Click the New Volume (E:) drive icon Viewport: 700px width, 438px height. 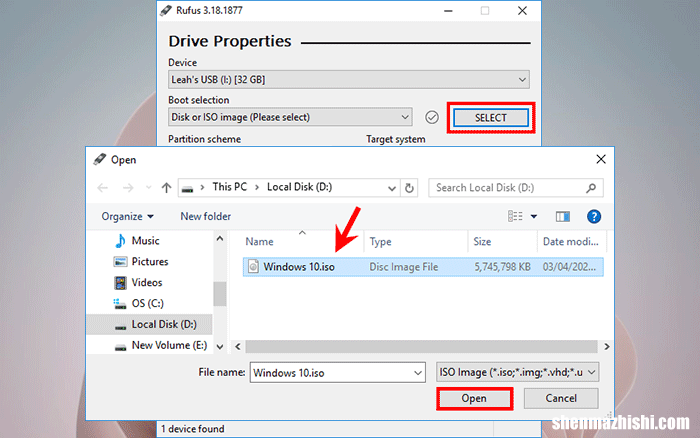(120, 347)
